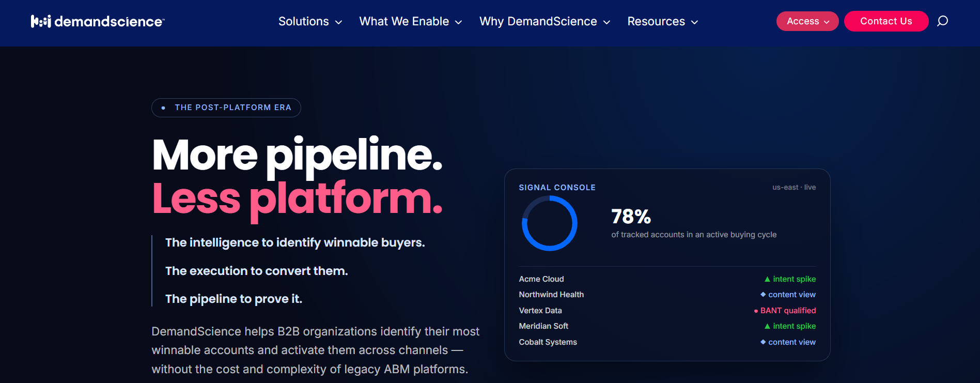Image resolution: width=980 pixels, height=383 pixels.
Task: Click the intent spike tag for Acme Cloud
Action: click(790, 279)
